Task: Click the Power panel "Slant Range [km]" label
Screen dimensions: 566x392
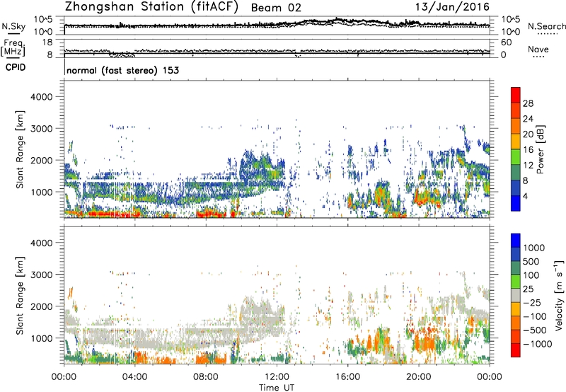Action: coord(20,149)
